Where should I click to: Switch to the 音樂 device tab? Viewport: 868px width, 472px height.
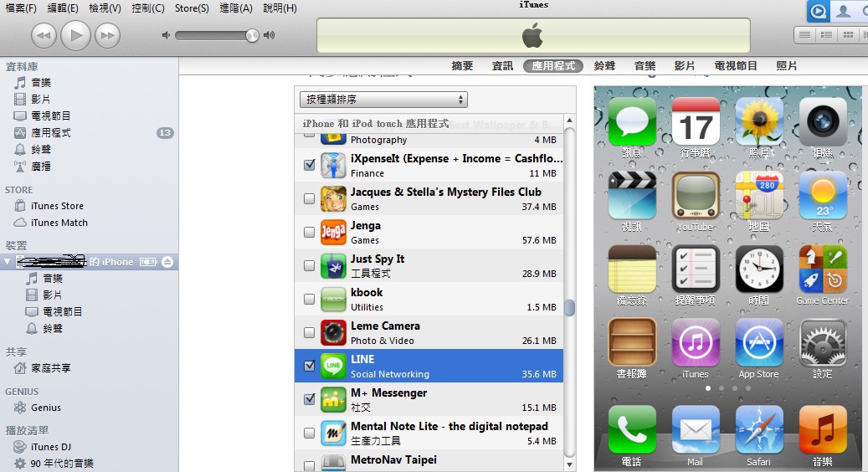point(645,66)
